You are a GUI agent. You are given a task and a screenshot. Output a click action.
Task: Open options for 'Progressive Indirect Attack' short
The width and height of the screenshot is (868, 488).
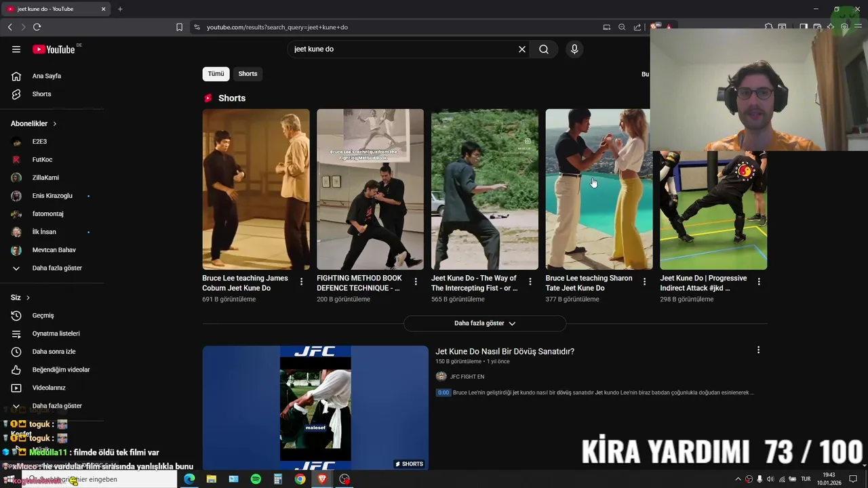[759, 282]
